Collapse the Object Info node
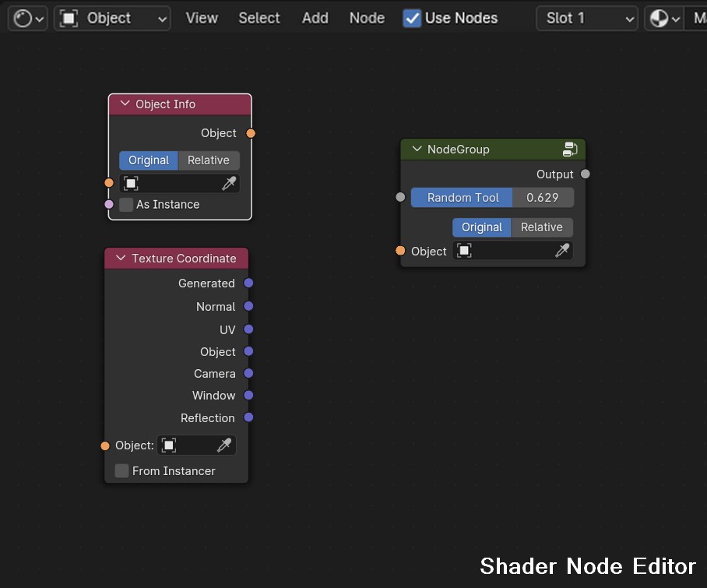707x588 pixels. [125, 104]
